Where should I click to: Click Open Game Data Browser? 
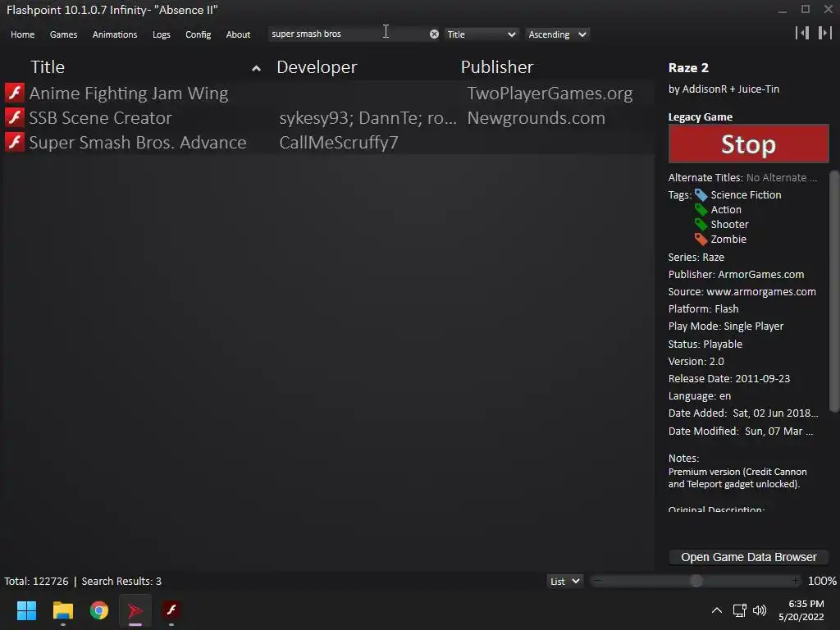click(748, 557)
